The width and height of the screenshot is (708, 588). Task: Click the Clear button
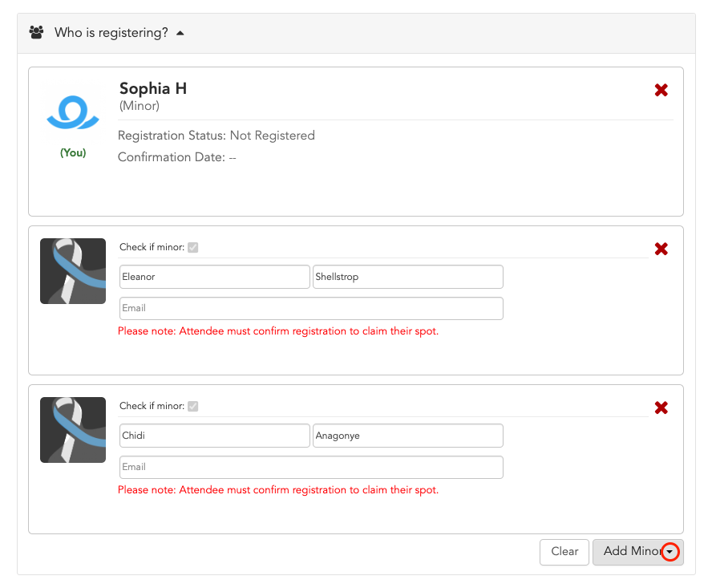coord(564,552)
